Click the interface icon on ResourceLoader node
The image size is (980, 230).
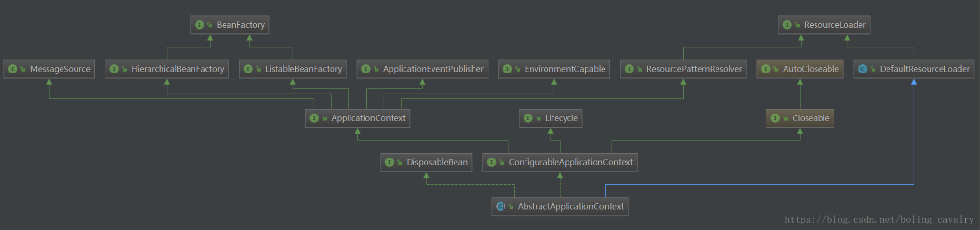point(787,25)
